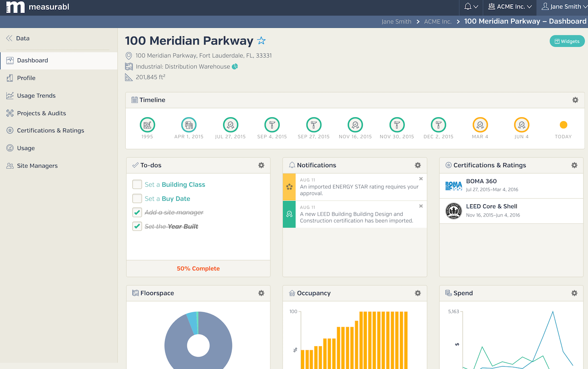Click the pie chart icon beside Distribution Warehouse

tap(235, 66)
